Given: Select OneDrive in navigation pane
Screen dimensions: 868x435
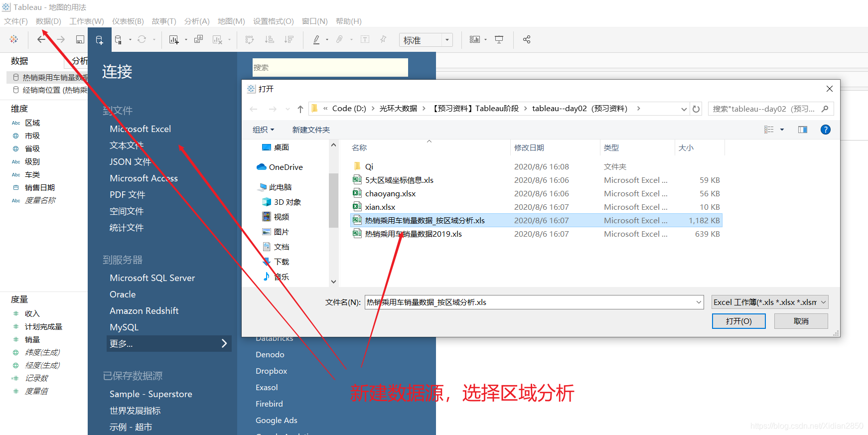Looking at the screenshot, I should (286, 167).
